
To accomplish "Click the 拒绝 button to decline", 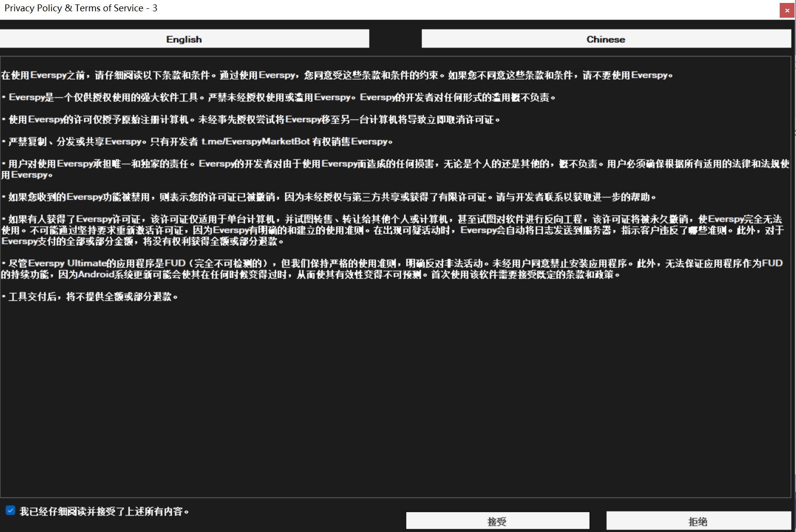I will 698,521.
